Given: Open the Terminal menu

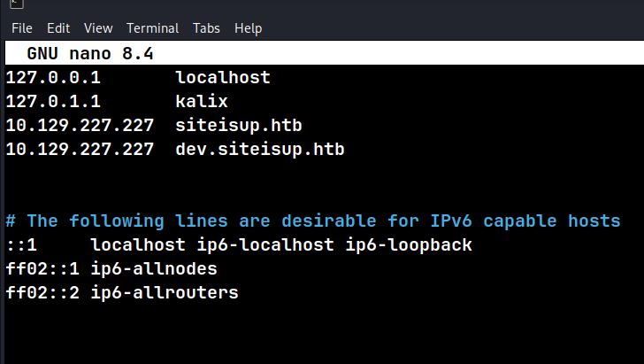Looking at the screenshot, I should click(152, 28).
